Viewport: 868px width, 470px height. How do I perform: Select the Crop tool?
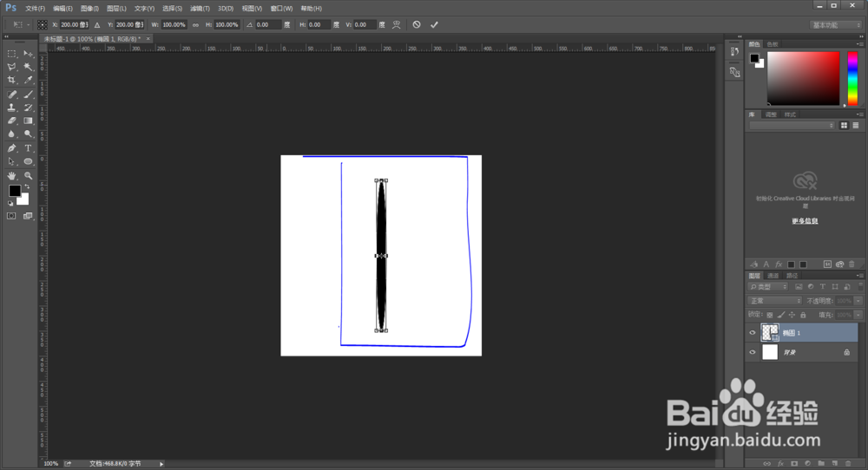[x=11, y=80]
